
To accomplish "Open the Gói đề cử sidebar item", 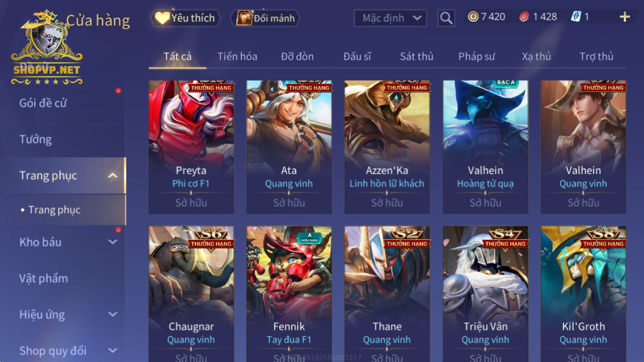I will (x=43, y=103).
